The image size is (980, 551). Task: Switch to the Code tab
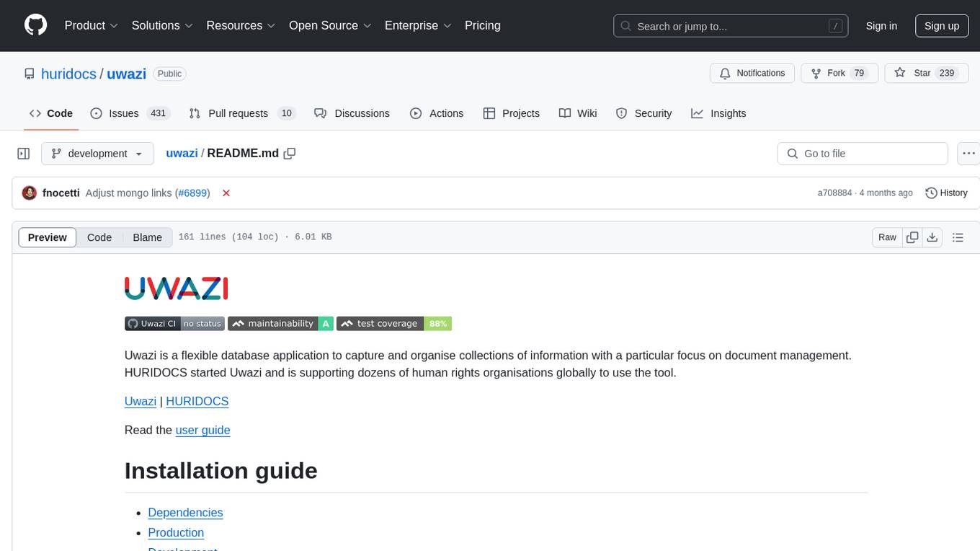click(51, 113)
